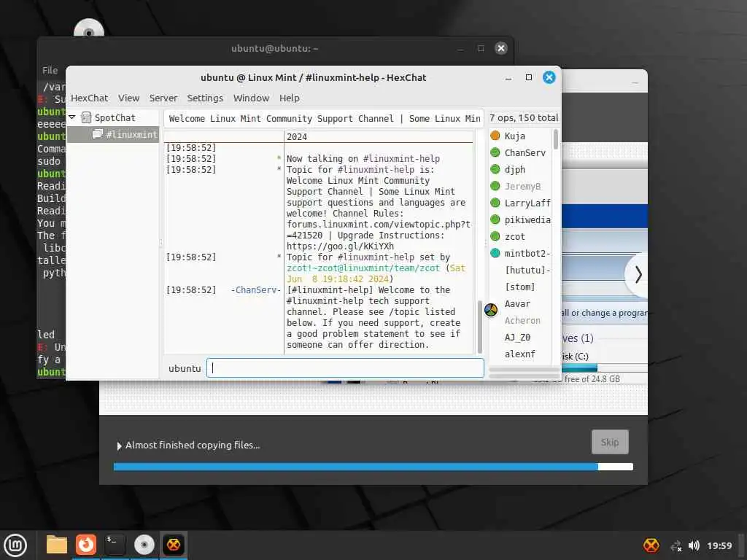The image size is (747, 560).
Task: Maximize the HexChat window
Action: tap(529, 77)
